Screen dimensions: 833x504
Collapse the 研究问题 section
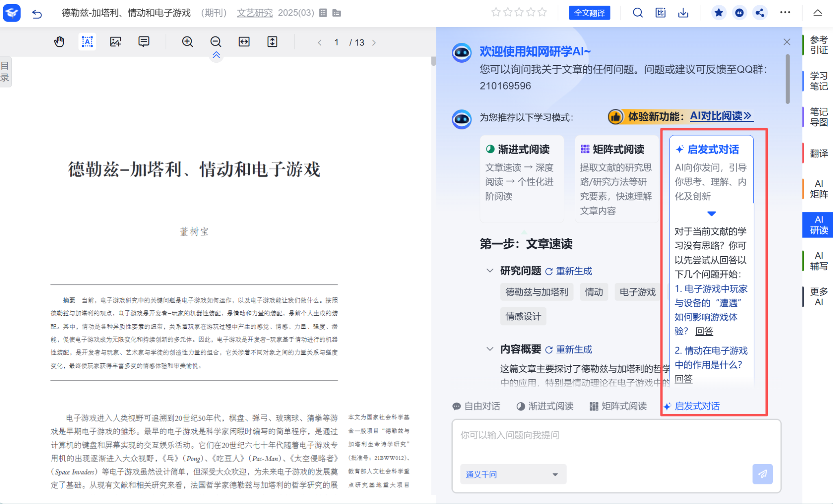pyautogui.click(x=490, y=271)
